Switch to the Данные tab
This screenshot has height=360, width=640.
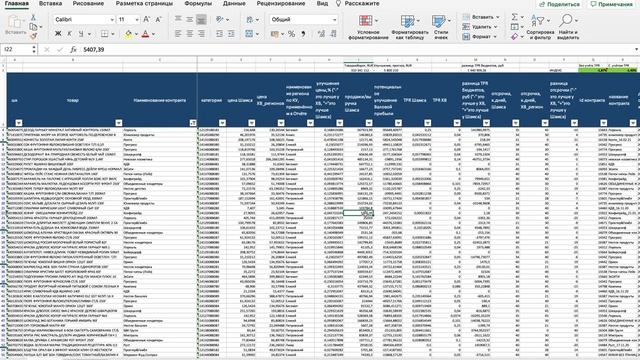(234, 4)
